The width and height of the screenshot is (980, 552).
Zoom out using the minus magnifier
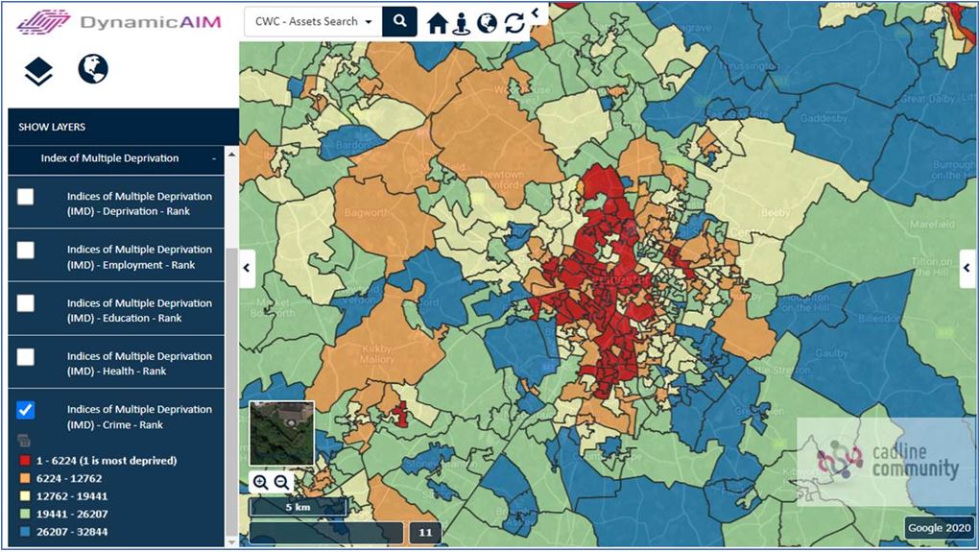coord(282,483)
